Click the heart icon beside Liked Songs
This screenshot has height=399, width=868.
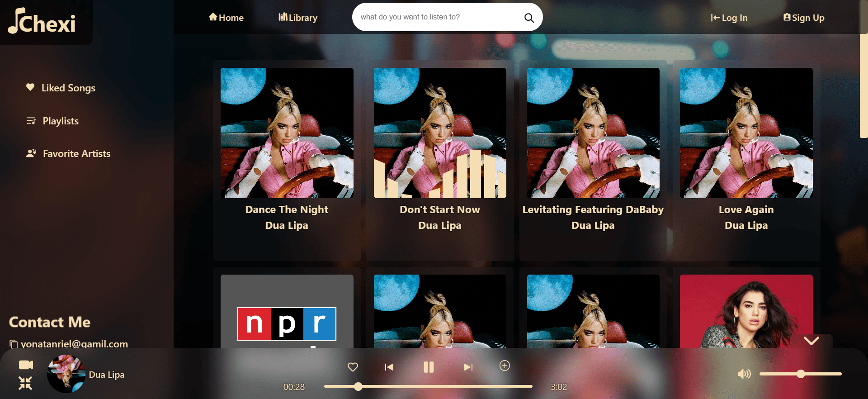tap(30, 87)
